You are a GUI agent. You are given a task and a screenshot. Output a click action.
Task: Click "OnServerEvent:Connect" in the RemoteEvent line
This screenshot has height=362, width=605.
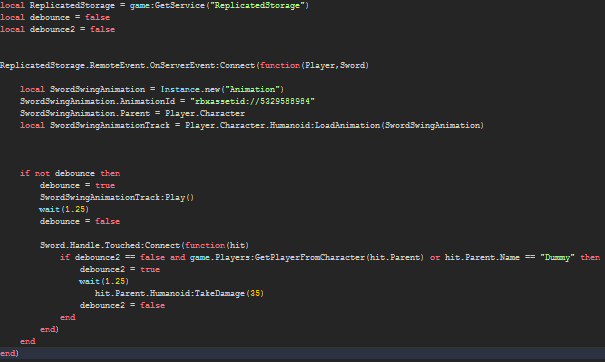pyautogui.click(x=202, y=65)
